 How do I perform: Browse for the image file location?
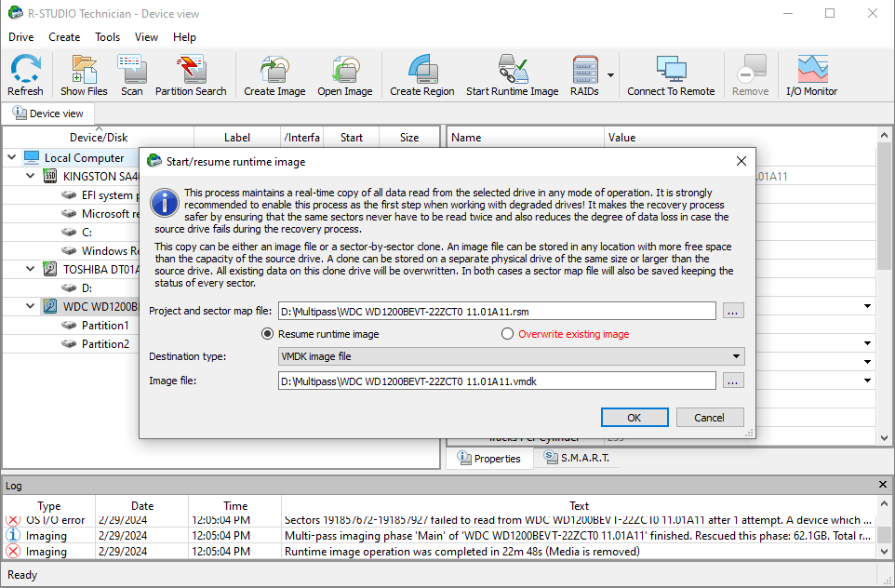(733, 381)
